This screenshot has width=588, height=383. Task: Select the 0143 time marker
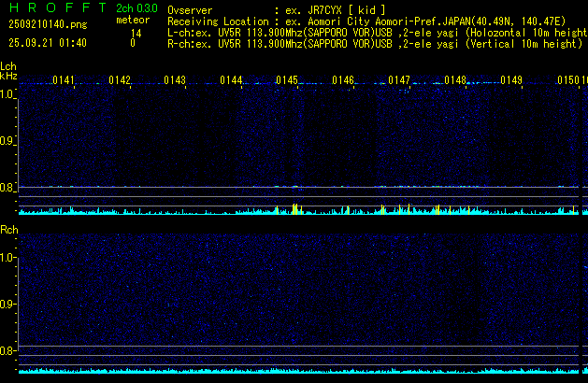[x=175, y=81]
